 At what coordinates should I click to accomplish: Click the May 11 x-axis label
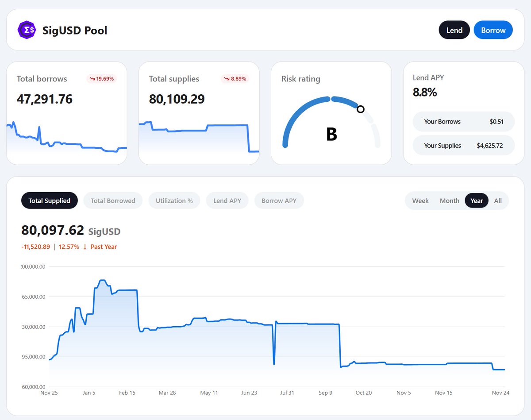click(x=209, y=393)
